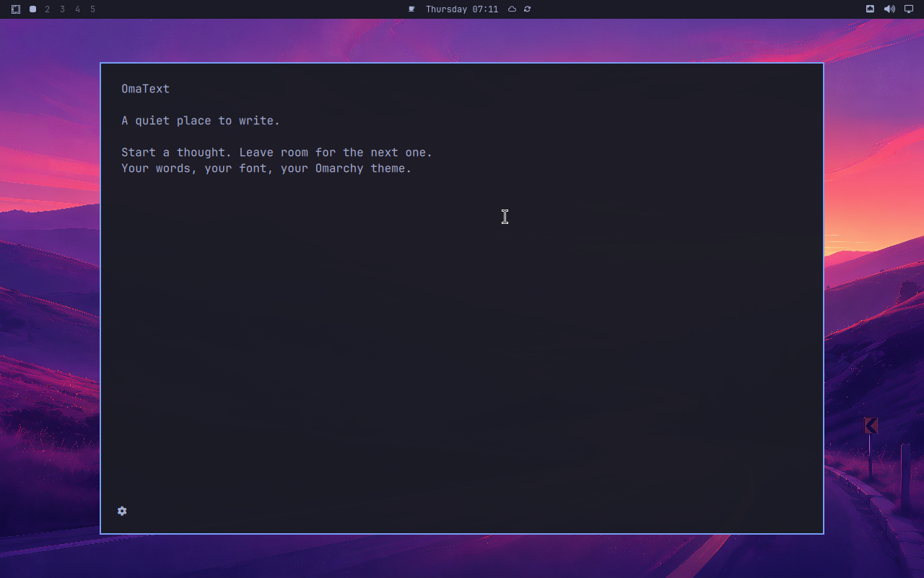Viewport: 924px width, 578px height.
Task: Click the monitor display icon in the top bar
Action: pos(909,9)
